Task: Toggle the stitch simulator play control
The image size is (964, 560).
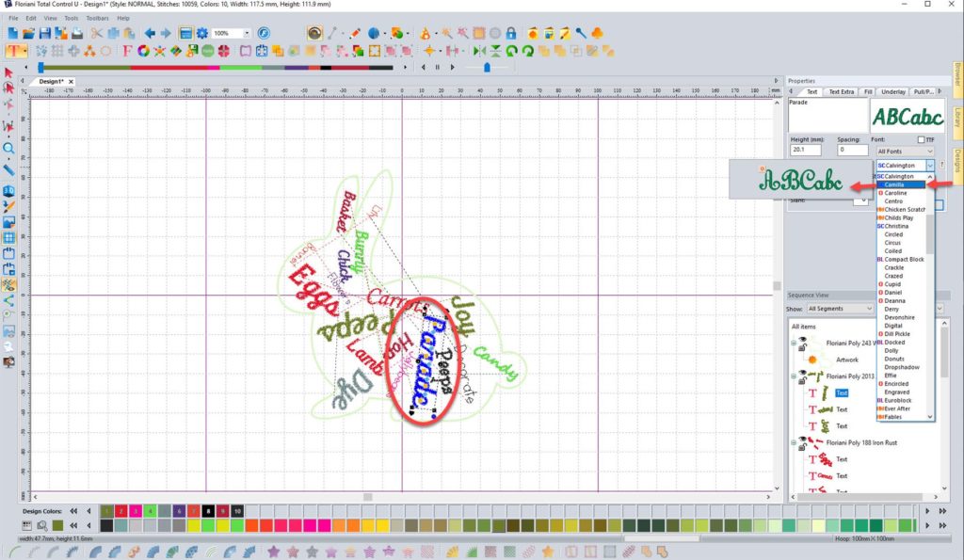Action: tap(453, 67)
